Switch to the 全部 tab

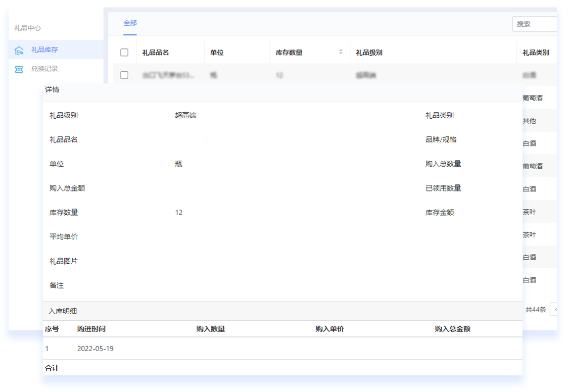point(130,23)
